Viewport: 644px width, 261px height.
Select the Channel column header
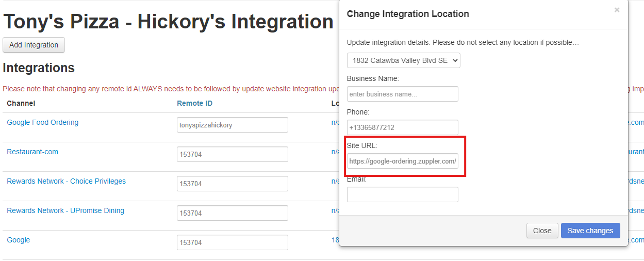[21, 103]
